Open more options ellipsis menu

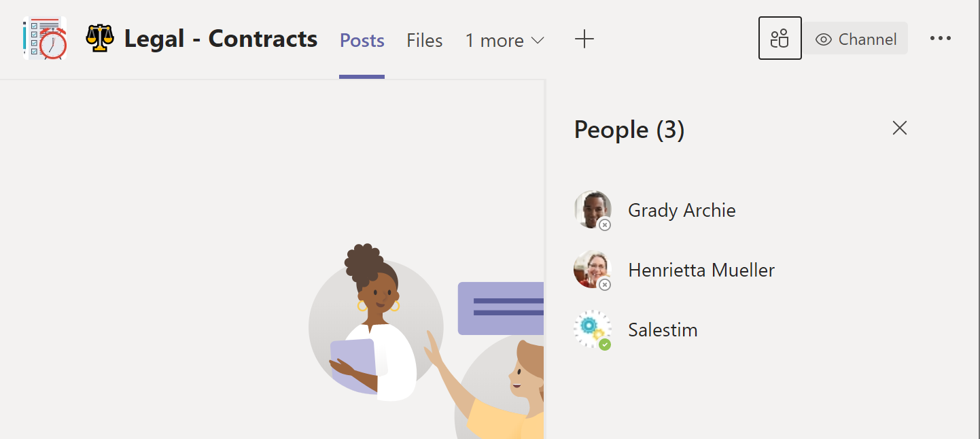[x=940, y=39]
